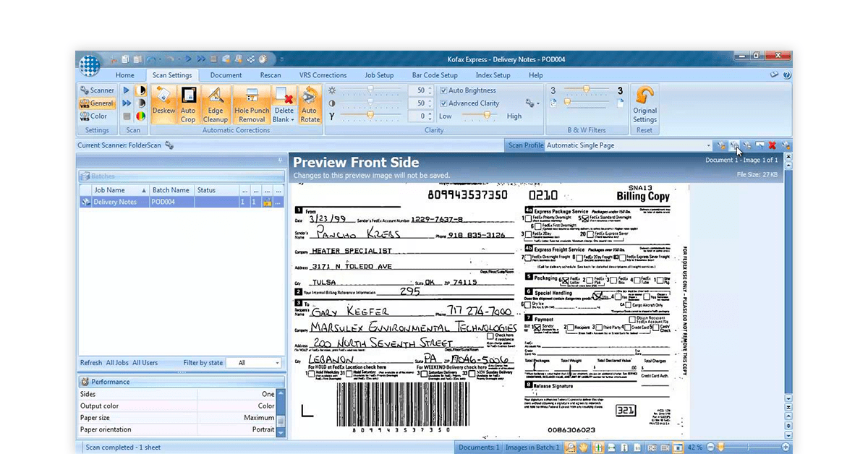Screen dimensions: 868x454
Task: Open the Home tab
Action: pyautogui.click(x=124, y=75)
